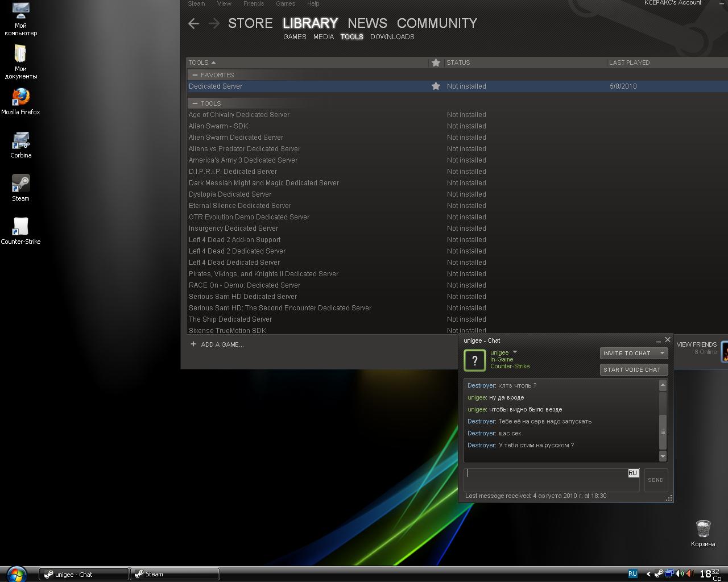Switch to the unigee - Chat taskbar button
The image size is (728, 582).
click(84, 574)
